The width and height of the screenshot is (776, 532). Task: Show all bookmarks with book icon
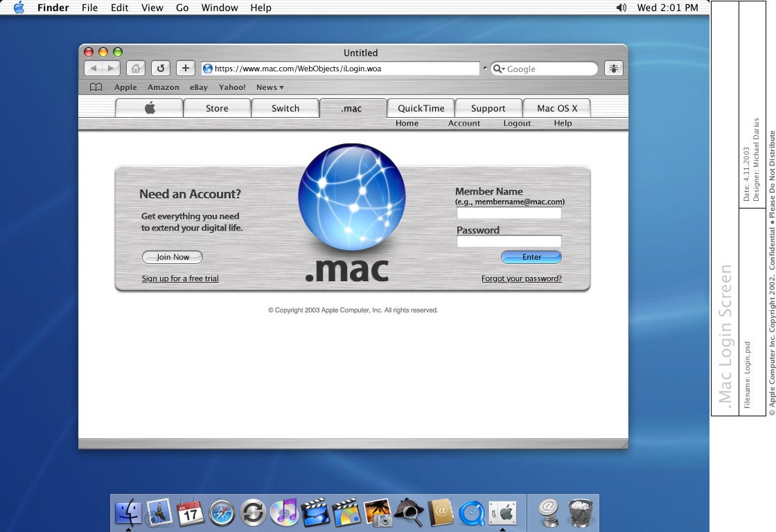tap(96, 87)
